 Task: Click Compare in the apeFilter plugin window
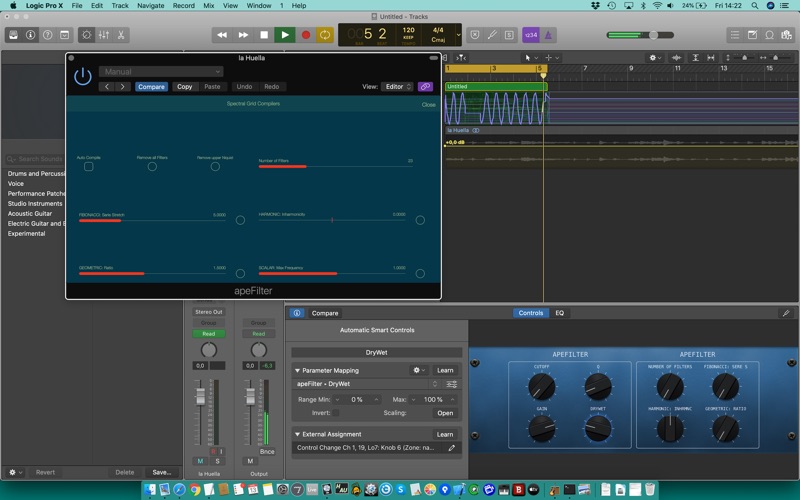coord(152,87)
